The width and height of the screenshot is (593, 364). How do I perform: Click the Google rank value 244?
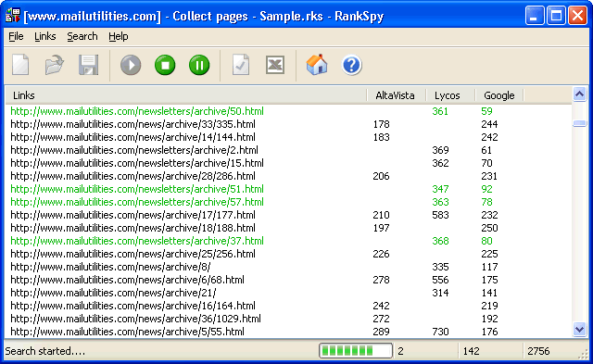(489, 124)
